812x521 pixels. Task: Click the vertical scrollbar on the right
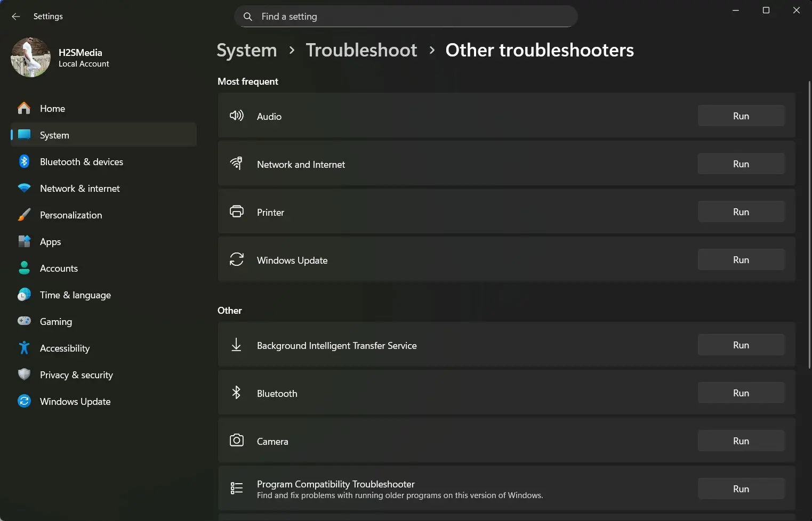click(809, 224)
